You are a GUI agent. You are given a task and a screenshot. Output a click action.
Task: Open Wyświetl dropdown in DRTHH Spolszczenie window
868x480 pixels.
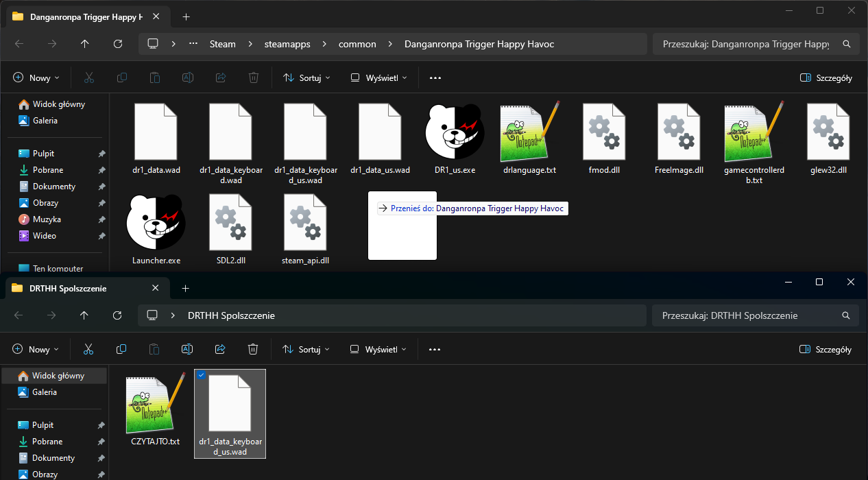378,349
